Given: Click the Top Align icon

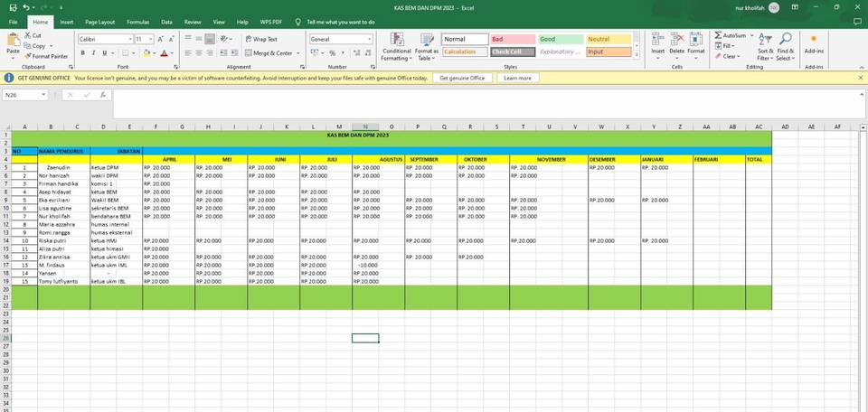Looking at the screenshot, I should point(188,39).
